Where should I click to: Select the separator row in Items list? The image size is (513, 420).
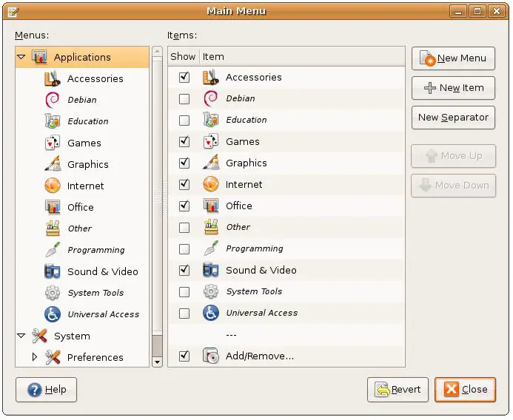point(286,334)
